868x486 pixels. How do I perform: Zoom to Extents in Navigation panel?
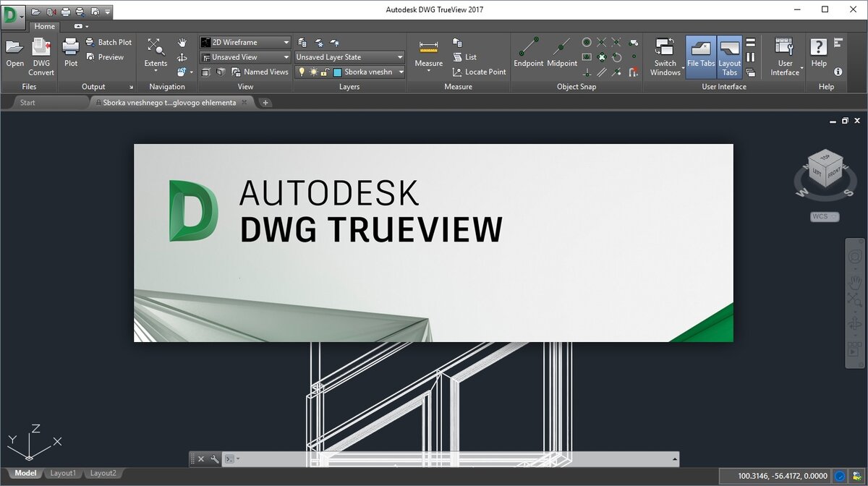point(156,53)
